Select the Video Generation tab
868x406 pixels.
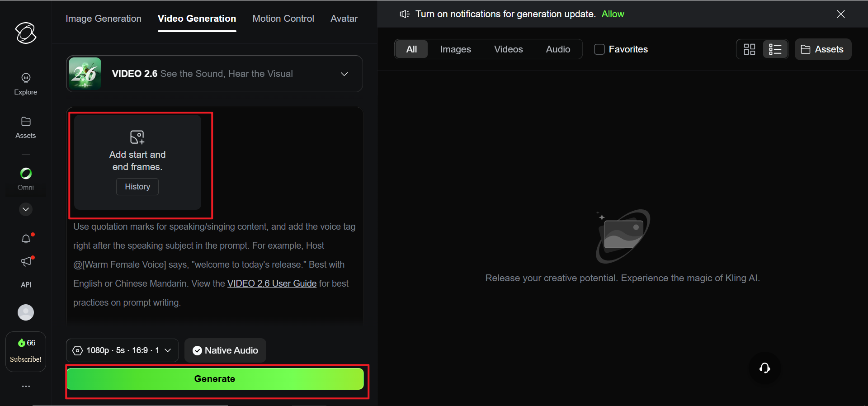pyautogui.click(x=197, y=19)
